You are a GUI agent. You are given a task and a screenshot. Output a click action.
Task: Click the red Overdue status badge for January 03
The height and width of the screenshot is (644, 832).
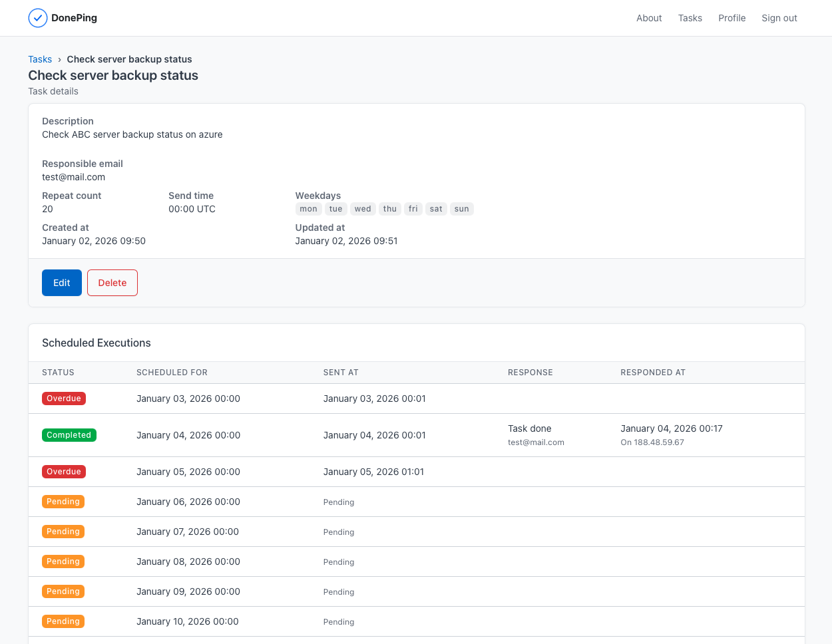click(x=63, y=398)
